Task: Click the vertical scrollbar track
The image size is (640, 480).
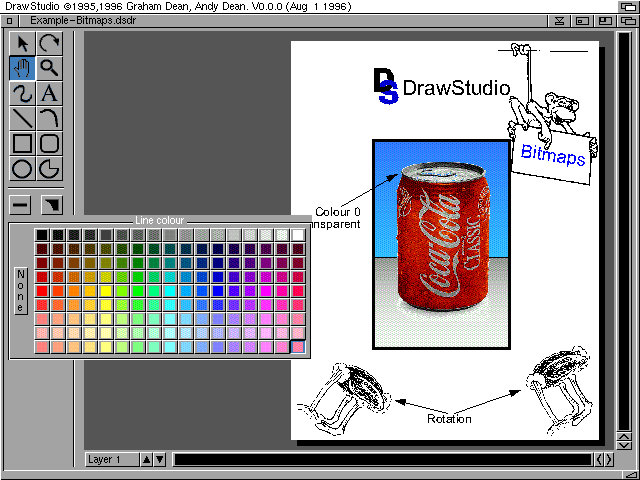Action: [x=624, y=231]
